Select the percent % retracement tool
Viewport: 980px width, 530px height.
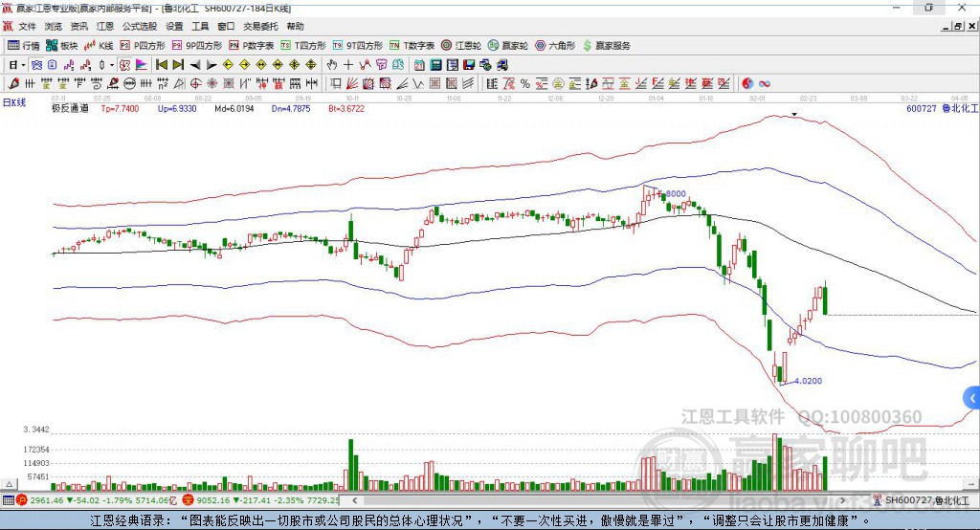(525, 83)
